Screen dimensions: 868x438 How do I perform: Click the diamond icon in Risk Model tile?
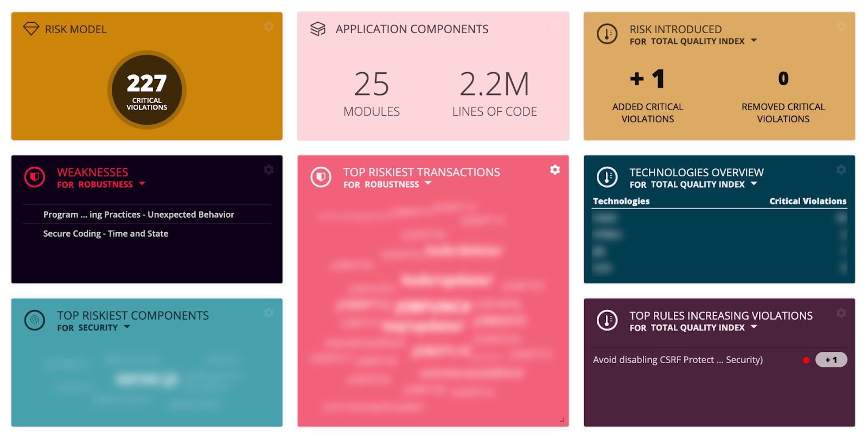(31, 28)
